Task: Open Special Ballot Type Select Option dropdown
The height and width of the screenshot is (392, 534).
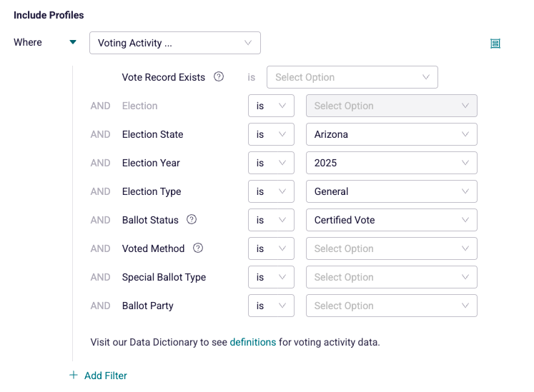Action: click(392, 277)
